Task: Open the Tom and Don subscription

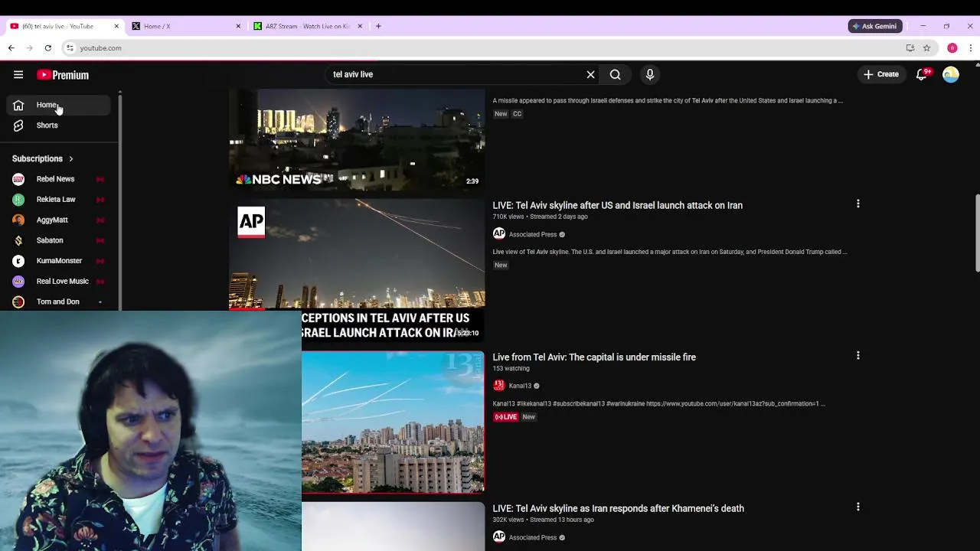Action: 60,302
